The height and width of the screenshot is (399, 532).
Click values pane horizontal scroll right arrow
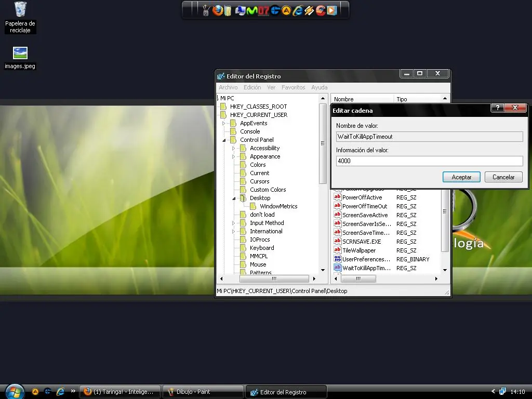[436, 278]
